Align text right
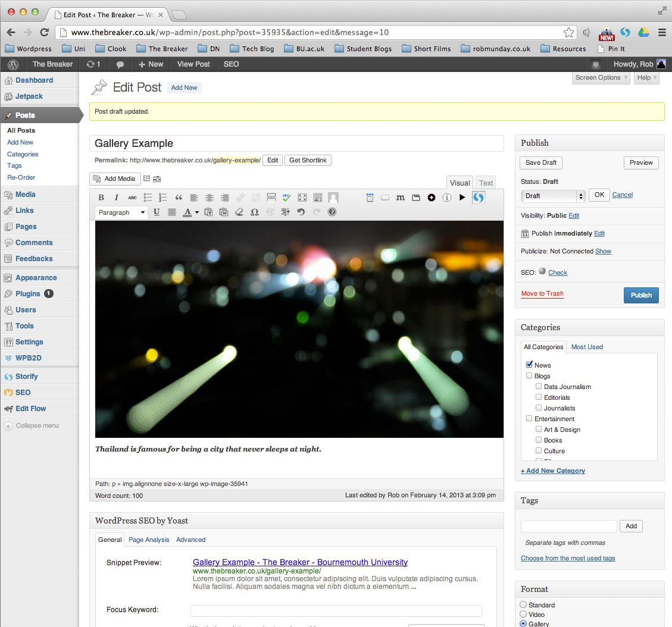Screen dimensions: 672x627 (x=224, y=197)
